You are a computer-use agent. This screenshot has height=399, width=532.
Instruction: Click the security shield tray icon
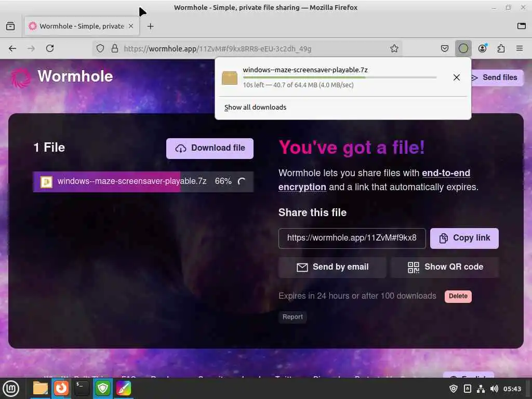click(x=453, y=389)
